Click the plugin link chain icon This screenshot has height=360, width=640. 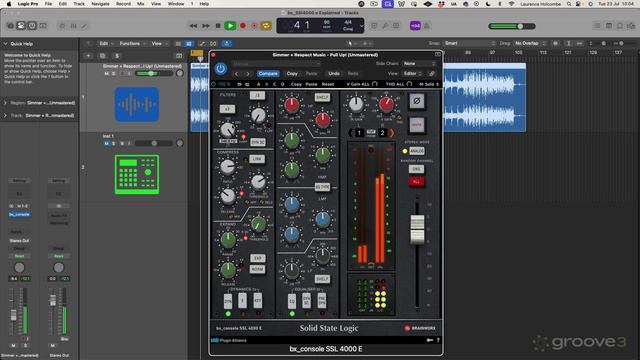(432, 73)
